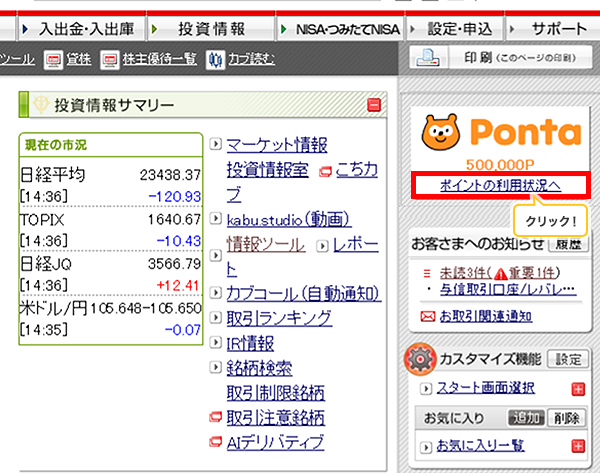This screenshot has height=473, width=600.
Task: Expand the スタート画面選択 section with plus
Action: [x=578, y=389]
